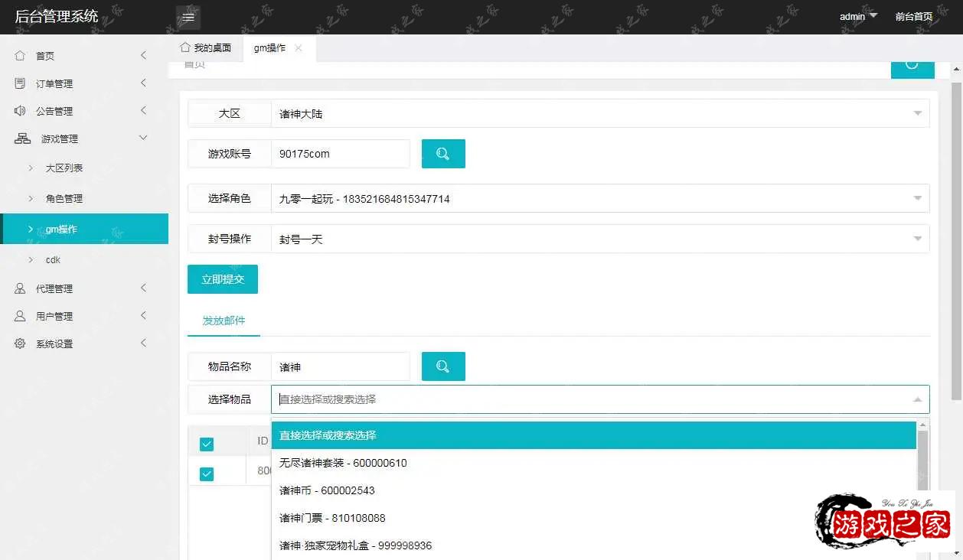Click the 系统设置 gear icon
The width and height of the screenshot is (963, 560).
click(20, 343)
